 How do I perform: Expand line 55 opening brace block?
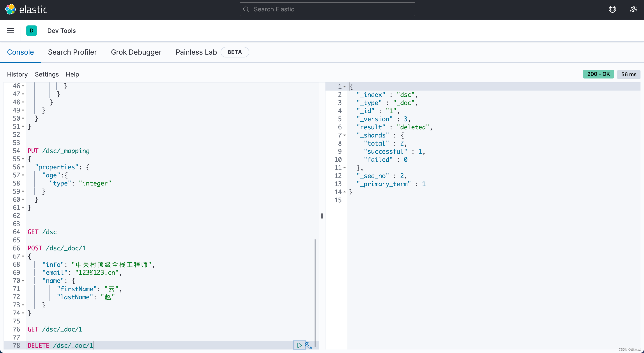click(23, 159)
